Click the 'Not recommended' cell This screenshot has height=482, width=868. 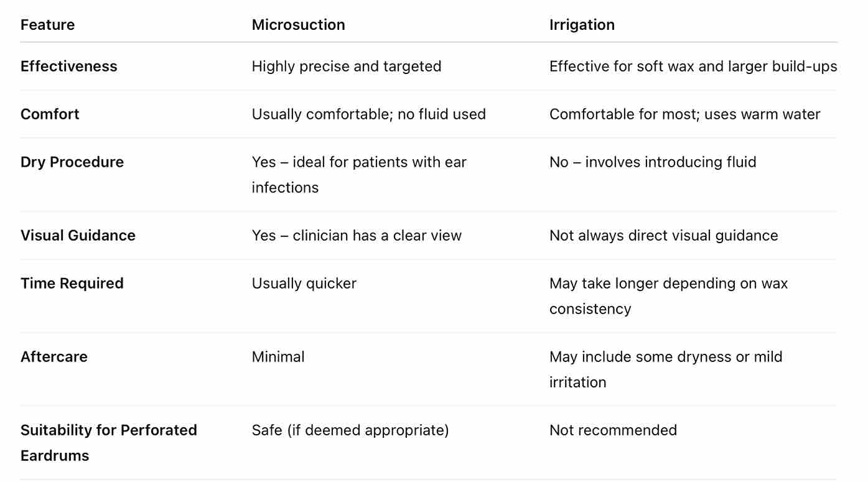pyautogui.click(x=613, y=430)
